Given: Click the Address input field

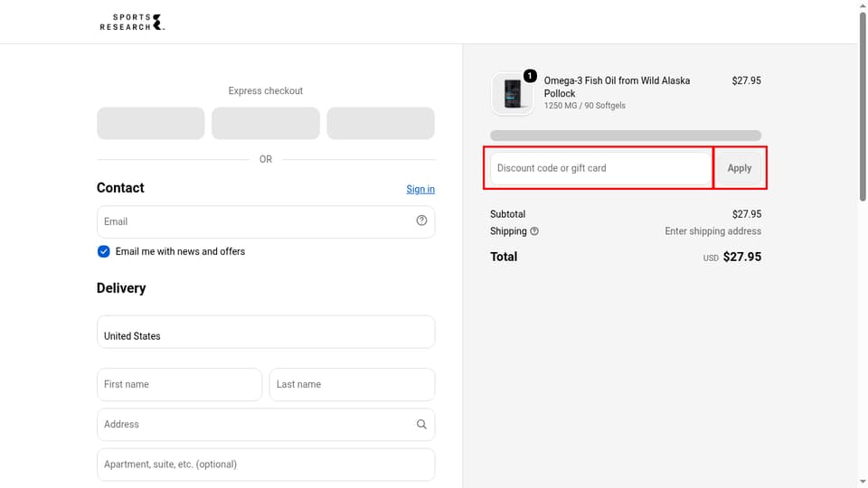Looking at the screenshot, I should 266,425.
